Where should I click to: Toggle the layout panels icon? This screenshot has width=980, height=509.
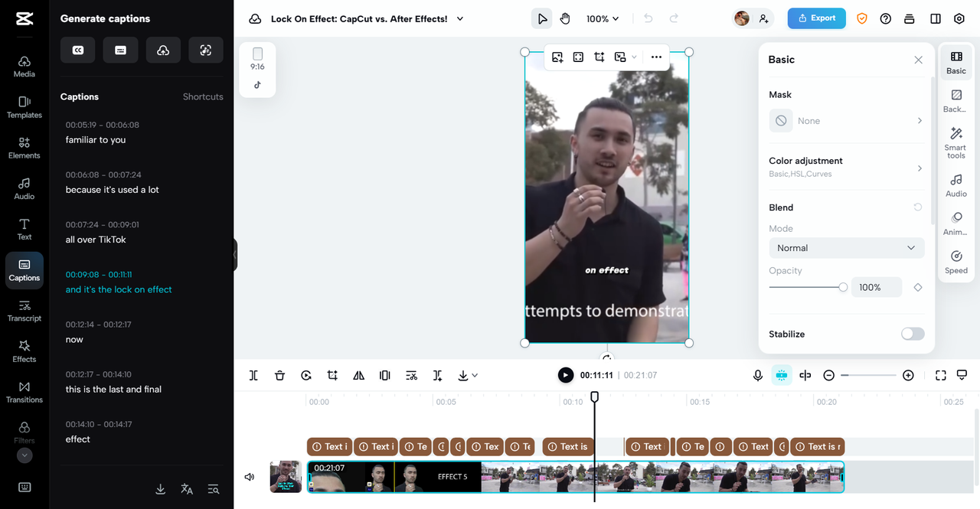point(936,18)
